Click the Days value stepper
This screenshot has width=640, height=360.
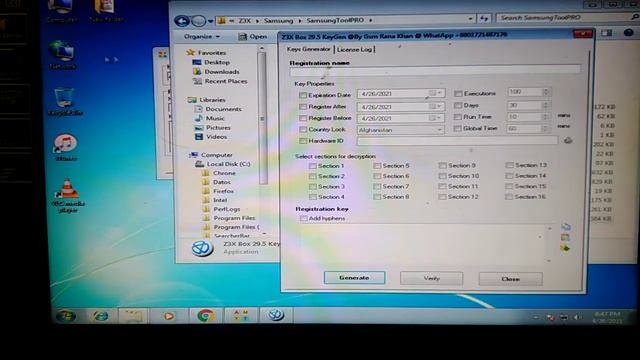(546, 105)
